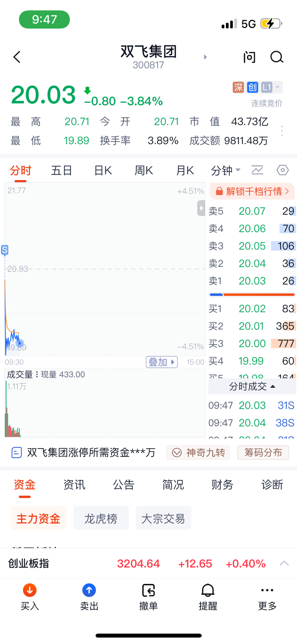This screenshot has width=297, height=644.
Task: Open the 深 Shenzhen market badge
Action: point(238,87)
